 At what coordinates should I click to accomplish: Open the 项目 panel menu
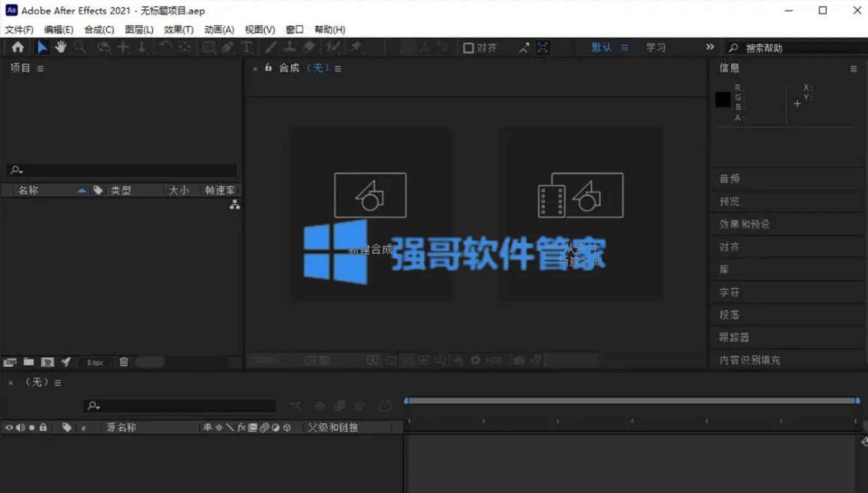coord(40,68)
